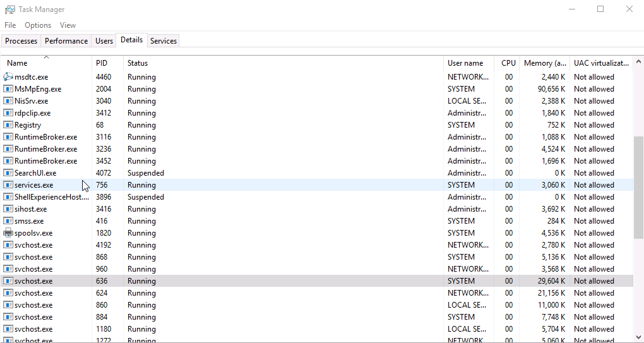The width and height of the screenshot is (644, 343).
Task: Open the File menu
Action: [x=10, y=25]
